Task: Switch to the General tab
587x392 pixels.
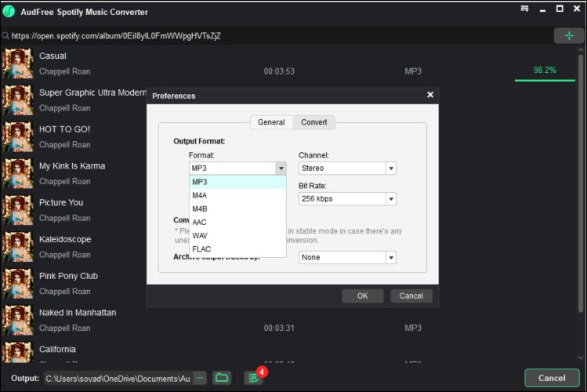Action: coord(271,122)
